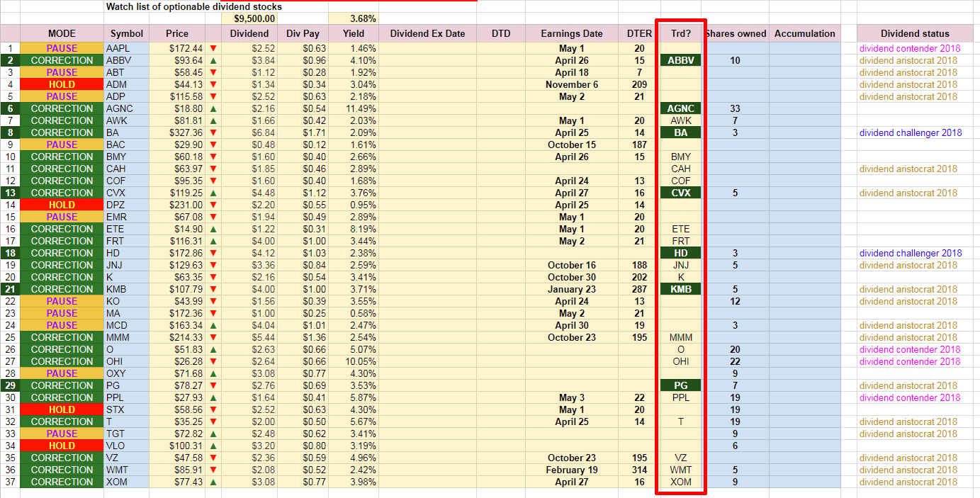Click the PAUSE mode cell for TGT

tap(62, 434)
